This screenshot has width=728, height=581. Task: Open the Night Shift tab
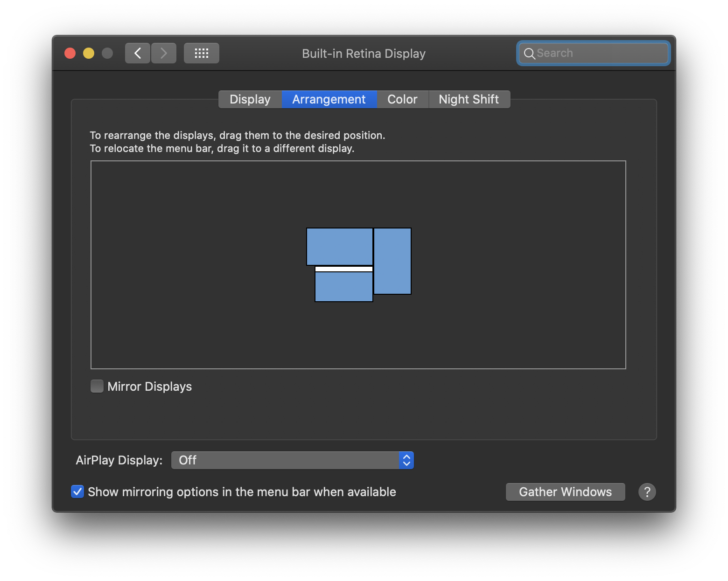[469, 99]
